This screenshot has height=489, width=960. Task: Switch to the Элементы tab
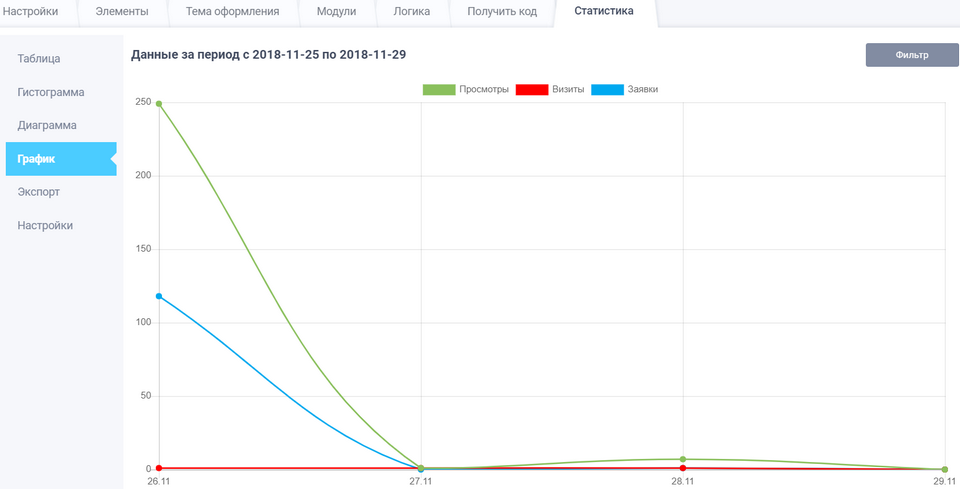point(122,12)
